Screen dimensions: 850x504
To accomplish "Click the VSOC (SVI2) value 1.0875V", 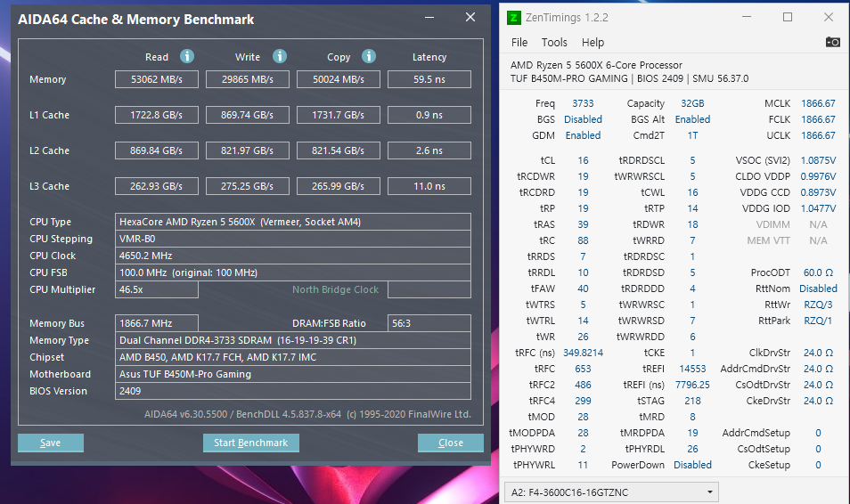I will pos(818,160).
